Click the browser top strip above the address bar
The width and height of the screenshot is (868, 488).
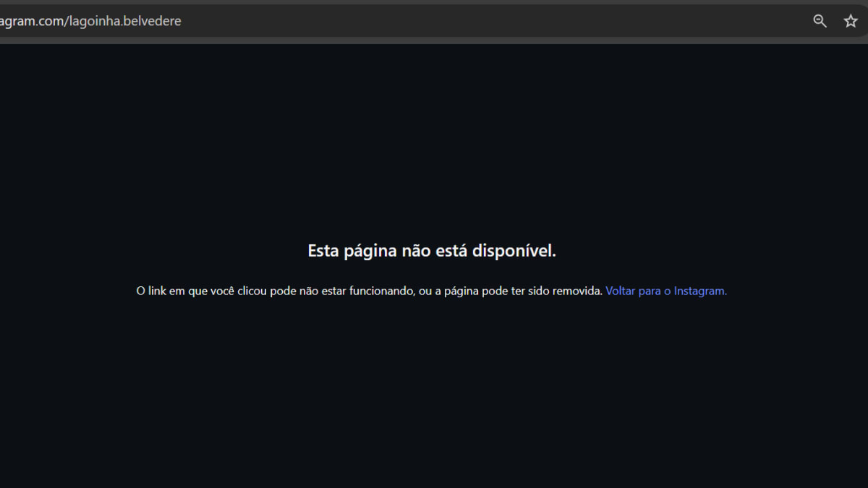pyautogui.click(x=434, y=2)
